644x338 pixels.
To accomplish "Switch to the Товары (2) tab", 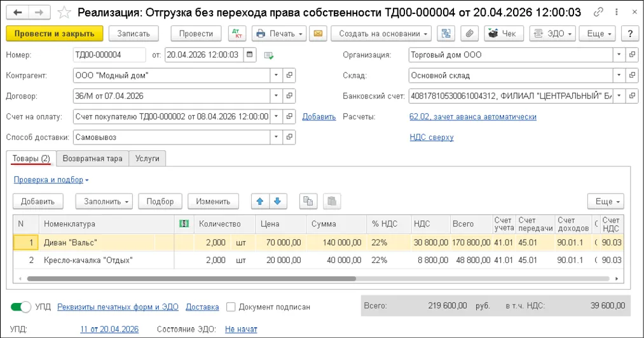I will tap(31, 158).
